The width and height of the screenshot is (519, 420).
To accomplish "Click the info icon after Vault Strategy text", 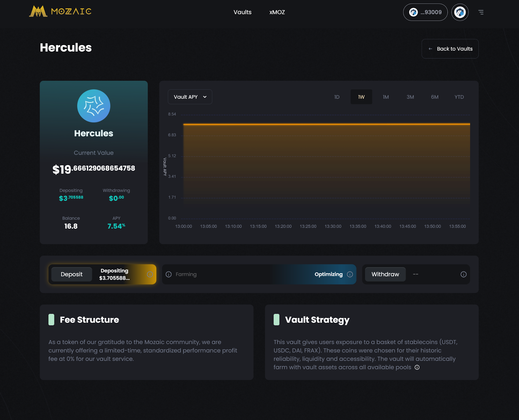I will click(x=417, y=367).
